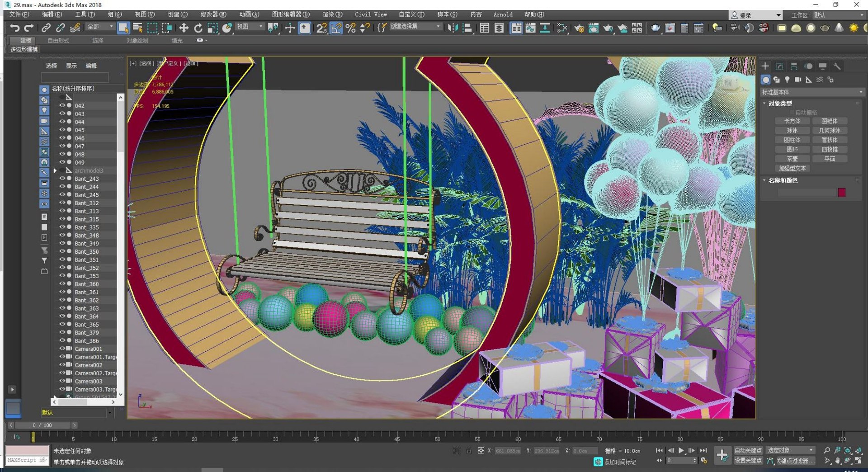Open the 渲染(R) menu
The image size is (868, 472).
[332, 14]
